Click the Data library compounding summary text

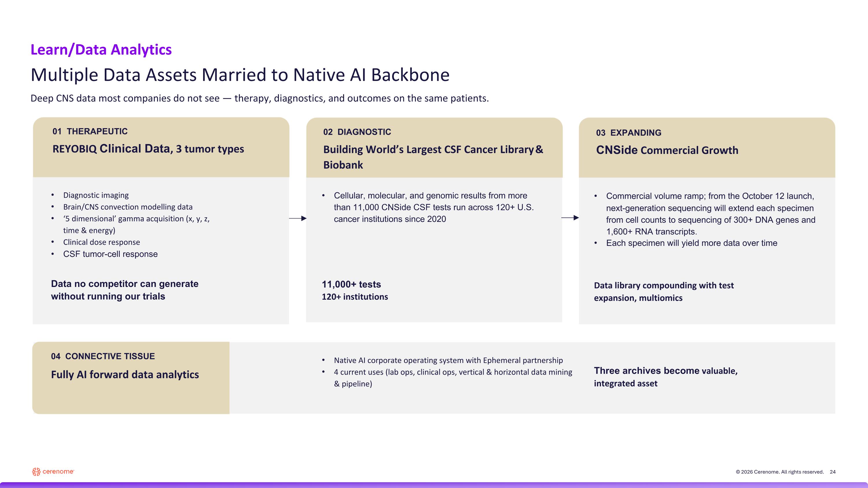[x=664, y=292]
